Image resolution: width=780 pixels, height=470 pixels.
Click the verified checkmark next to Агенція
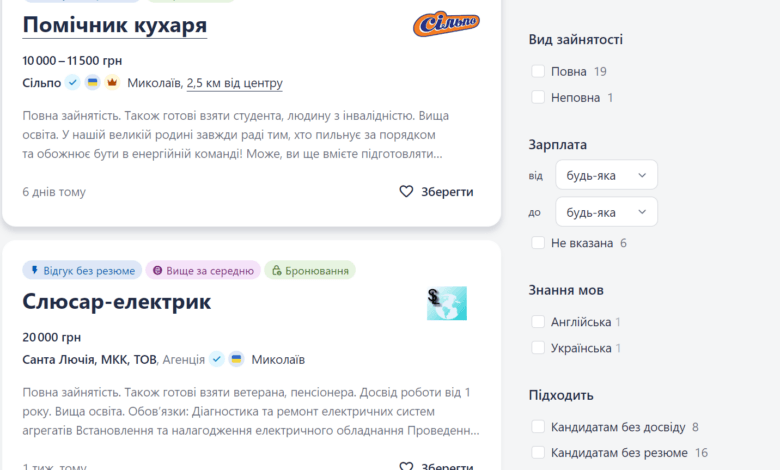coord(216,359)
